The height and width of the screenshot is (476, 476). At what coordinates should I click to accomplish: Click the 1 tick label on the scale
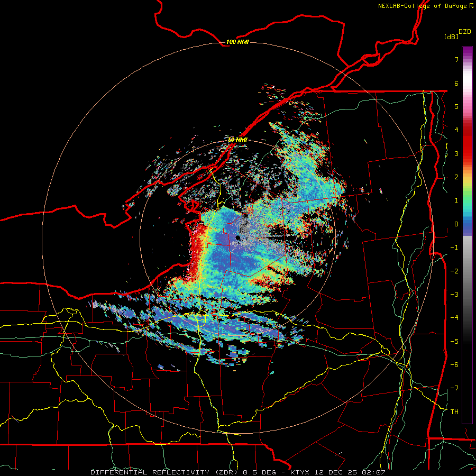coord(456,200)
